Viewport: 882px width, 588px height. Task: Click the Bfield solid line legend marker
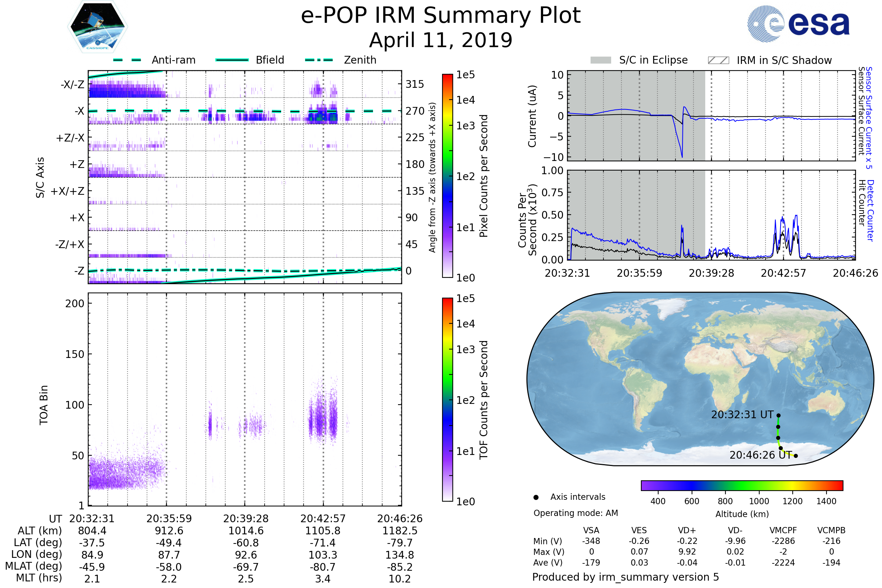[232, 60]
